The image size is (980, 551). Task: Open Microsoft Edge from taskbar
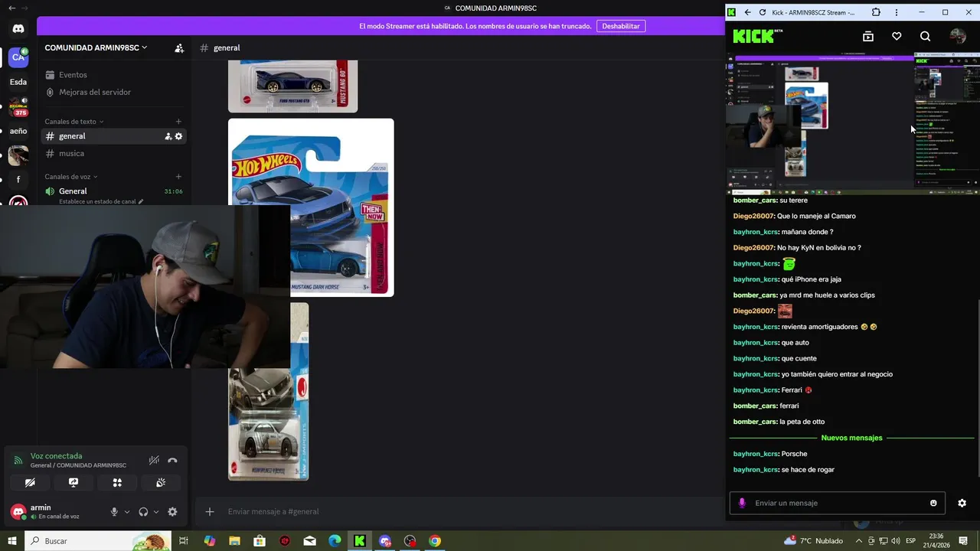(x=335, y=541)
